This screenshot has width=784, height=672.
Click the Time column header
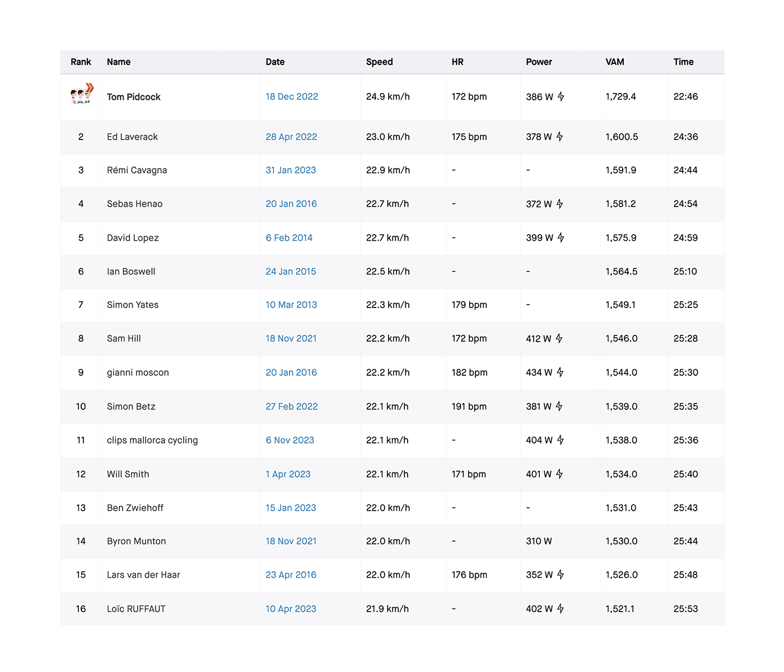click(683, 62)
